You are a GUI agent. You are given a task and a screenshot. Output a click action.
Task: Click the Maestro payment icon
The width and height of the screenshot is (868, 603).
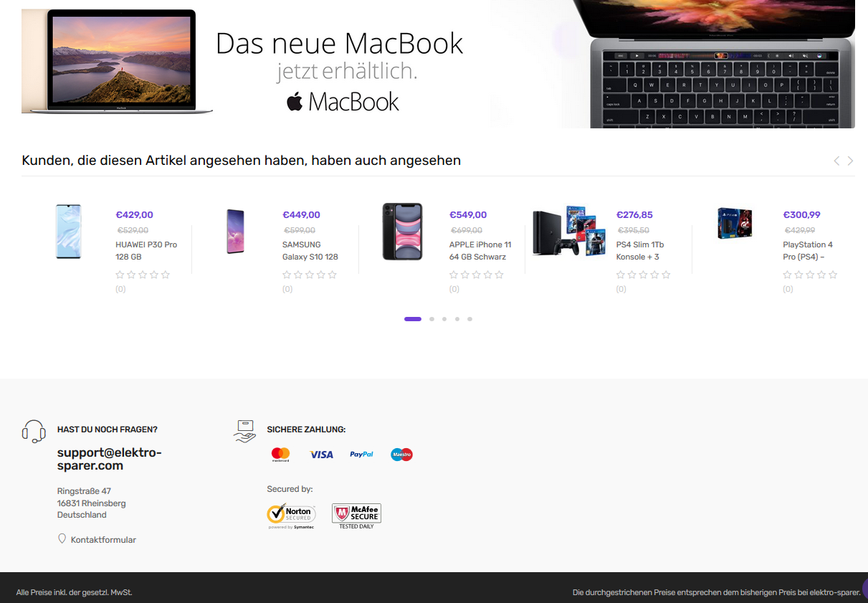coord(401,455)
